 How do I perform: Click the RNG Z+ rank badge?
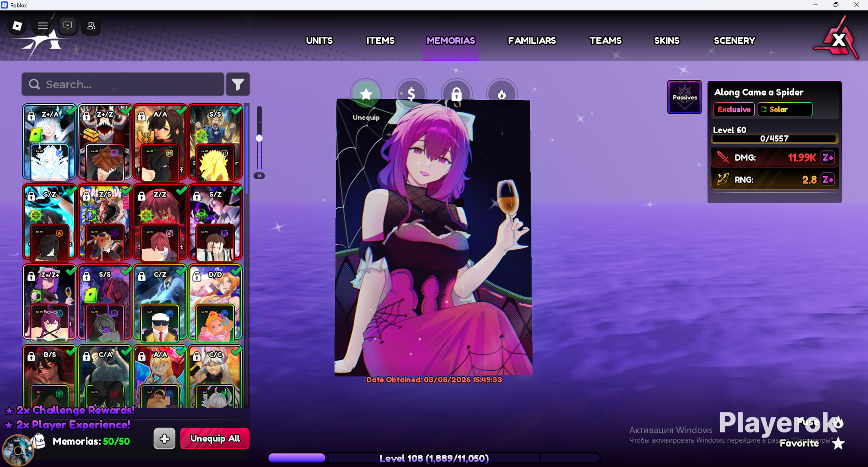[x=828, y=180]
